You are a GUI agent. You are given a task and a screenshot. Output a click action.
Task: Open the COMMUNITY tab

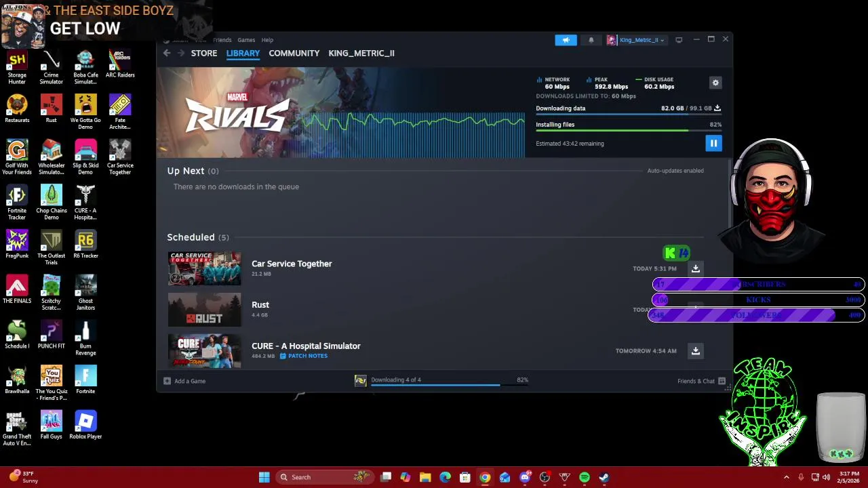point(294,53)
